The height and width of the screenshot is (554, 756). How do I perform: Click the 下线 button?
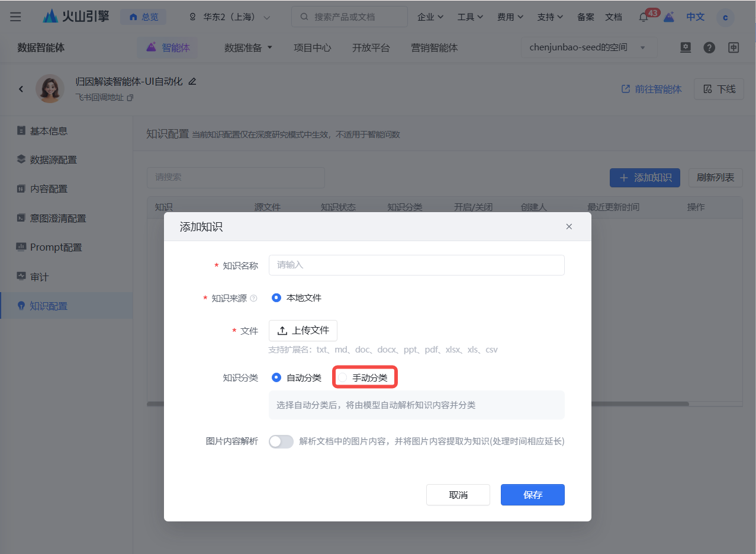[719, 89]
